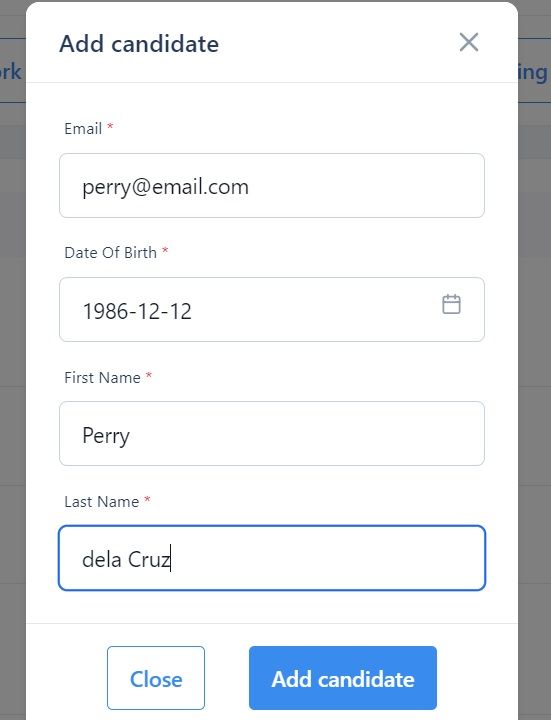Viewport: 551px width, 720px height.
Task: Select the Date Of Birth input field
Action: [272, 309]
